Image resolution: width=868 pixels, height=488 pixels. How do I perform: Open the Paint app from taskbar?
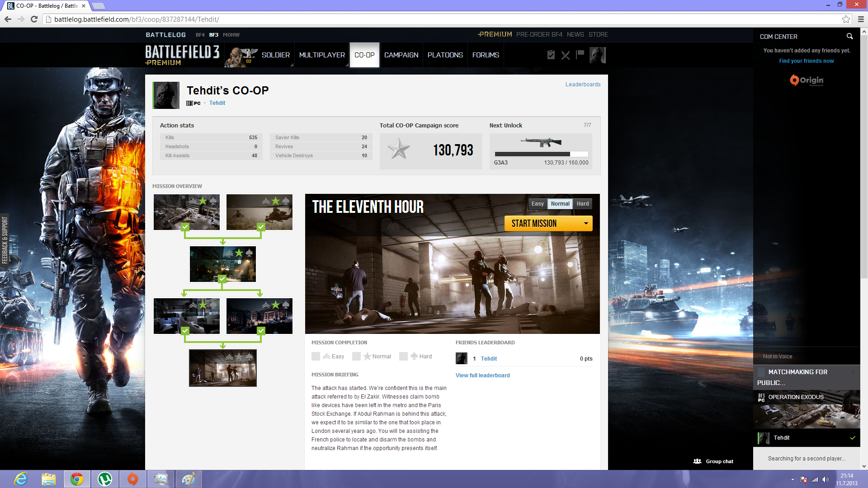click(189, 479)
